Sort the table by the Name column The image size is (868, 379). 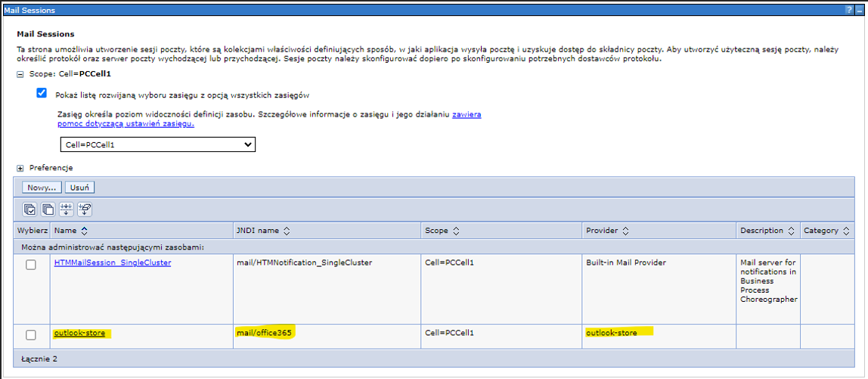pyautogui.click(x=85, y=231)
